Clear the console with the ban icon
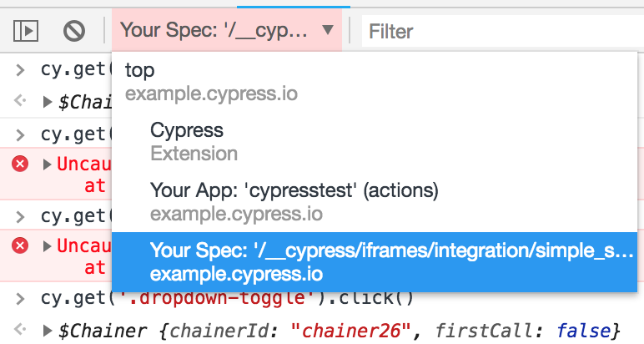Viewport: 644px width, 344px height. (74, 31)
